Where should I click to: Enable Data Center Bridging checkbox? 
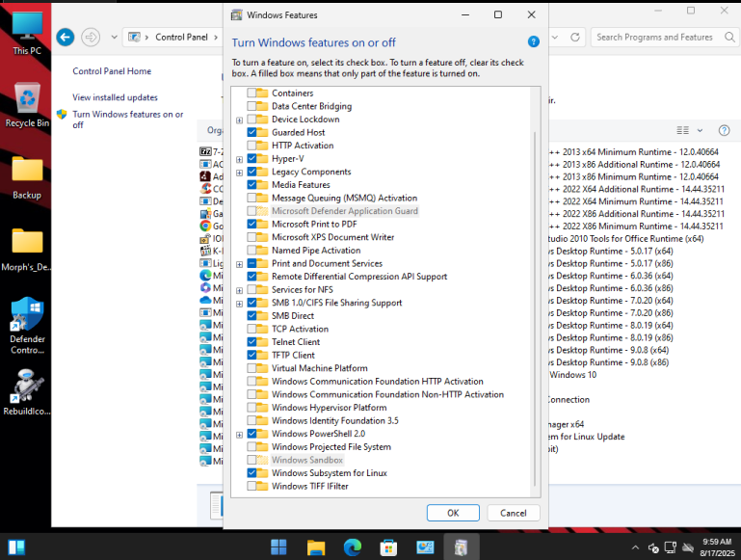pos(251,106)
